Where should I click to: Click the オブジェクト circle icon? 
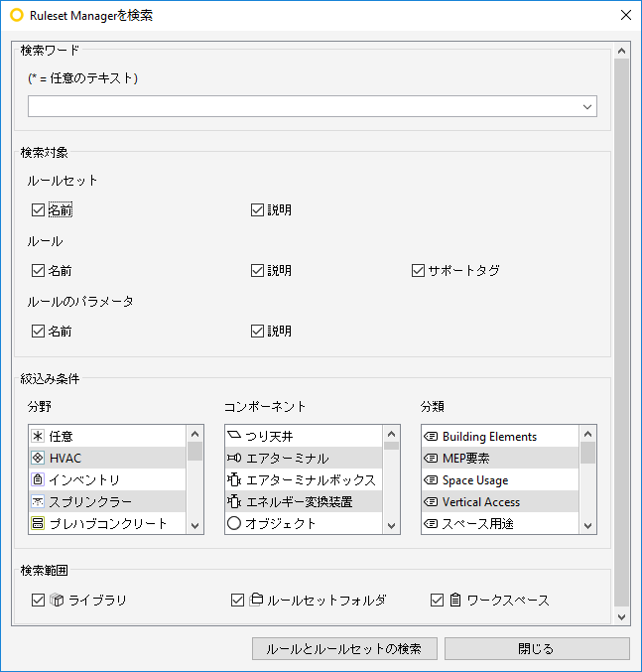pyautogui.click(x=234, y=523)
